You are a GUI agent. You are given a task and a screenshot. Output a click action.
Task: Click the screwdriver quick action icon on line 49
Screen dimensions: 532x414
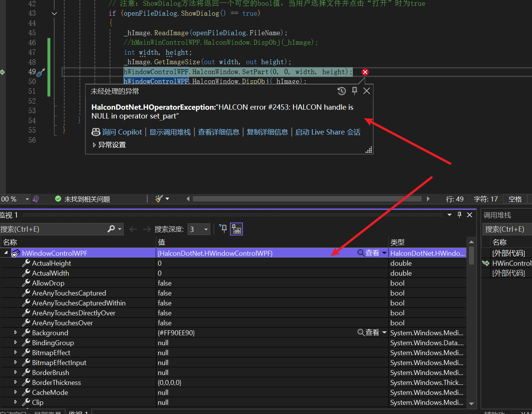click(x=41, y=72)
